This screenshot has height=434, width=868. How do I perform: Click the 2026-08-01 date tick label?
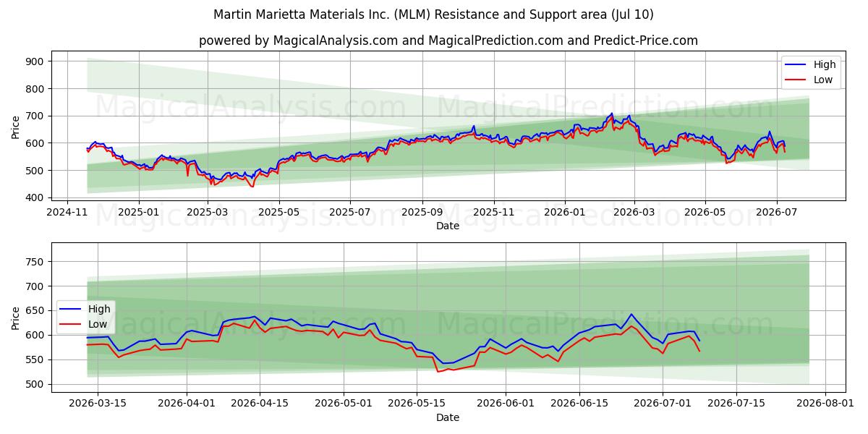click(825, 404)
